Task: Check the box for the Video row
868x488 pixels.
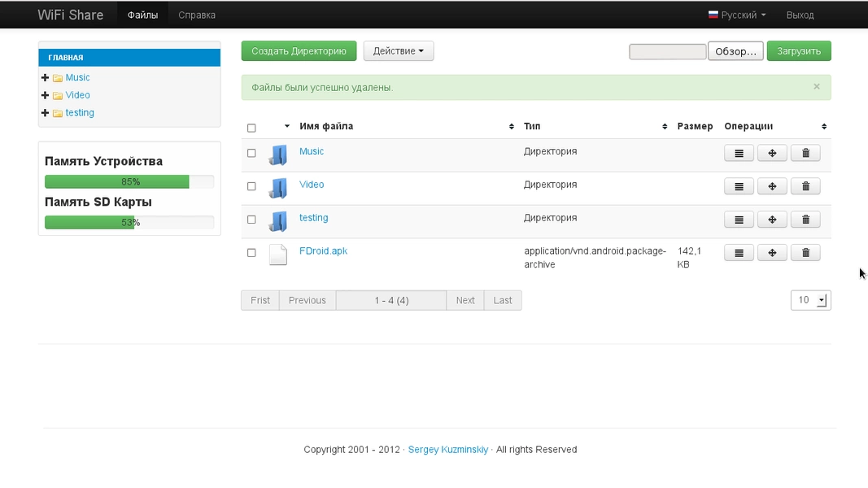Action: point(251,186)
